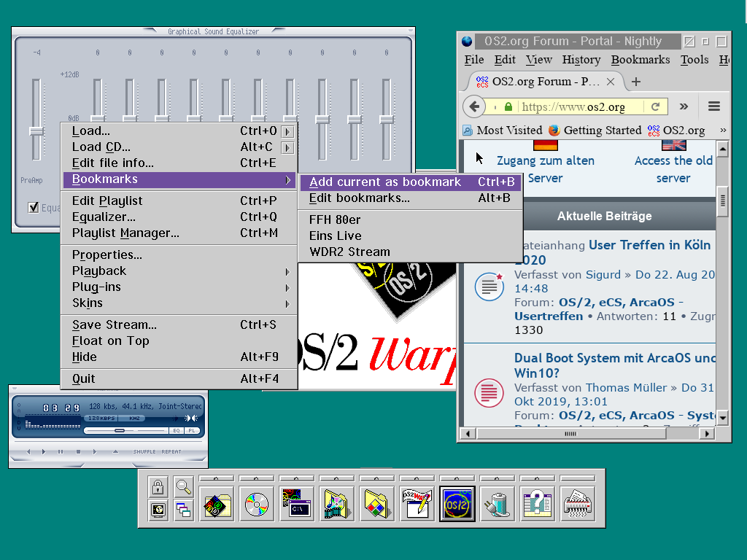Pause playback in the audio player

(61, 451)
